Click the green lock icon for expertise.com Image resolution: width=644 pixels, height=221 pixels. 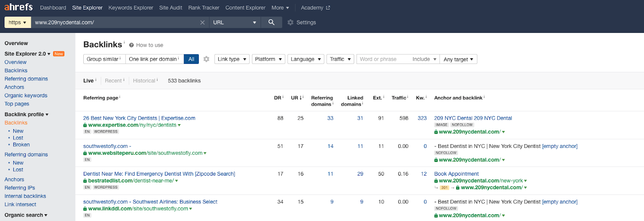(x=85, y=125)
